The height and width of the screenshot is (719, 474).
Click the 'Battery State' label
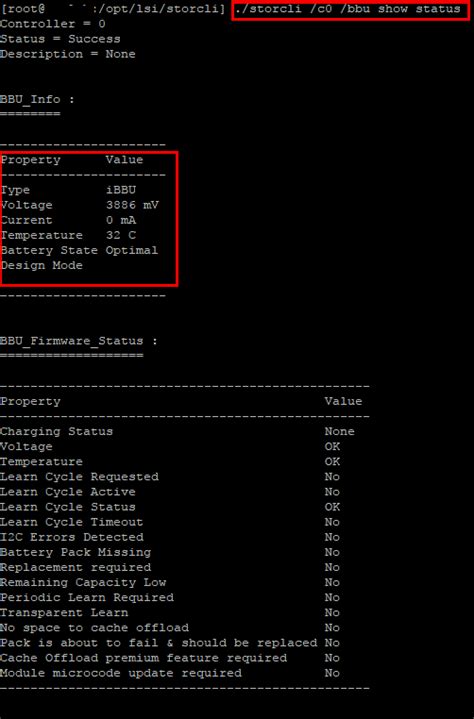[x=49, y=250]
